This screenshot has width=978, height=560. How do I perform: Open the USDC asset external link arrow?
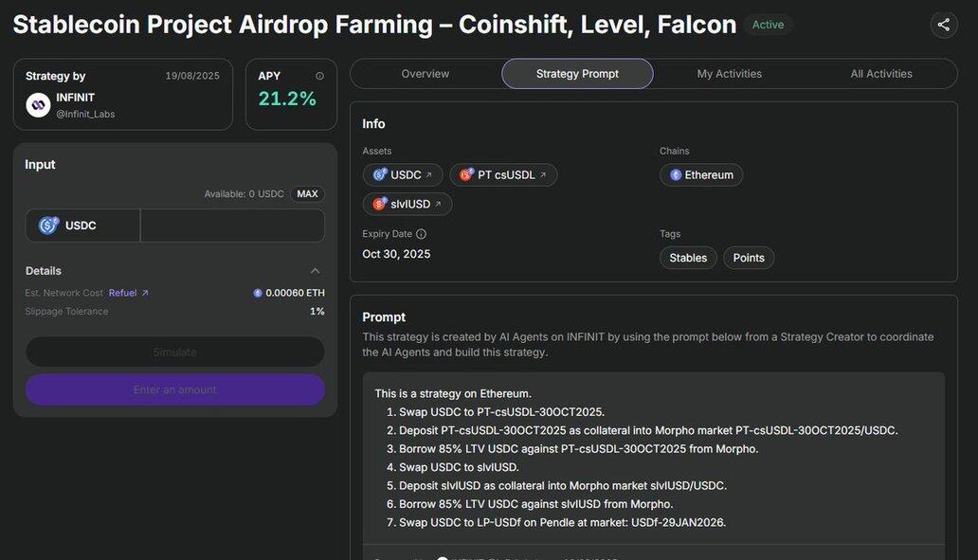click(429, 175)
